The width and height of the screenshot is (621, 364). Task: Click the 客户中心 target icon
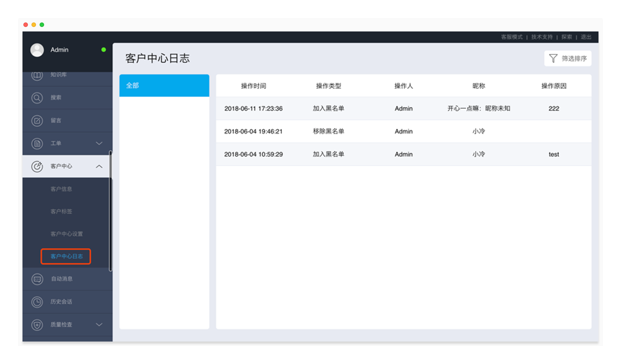37,166
